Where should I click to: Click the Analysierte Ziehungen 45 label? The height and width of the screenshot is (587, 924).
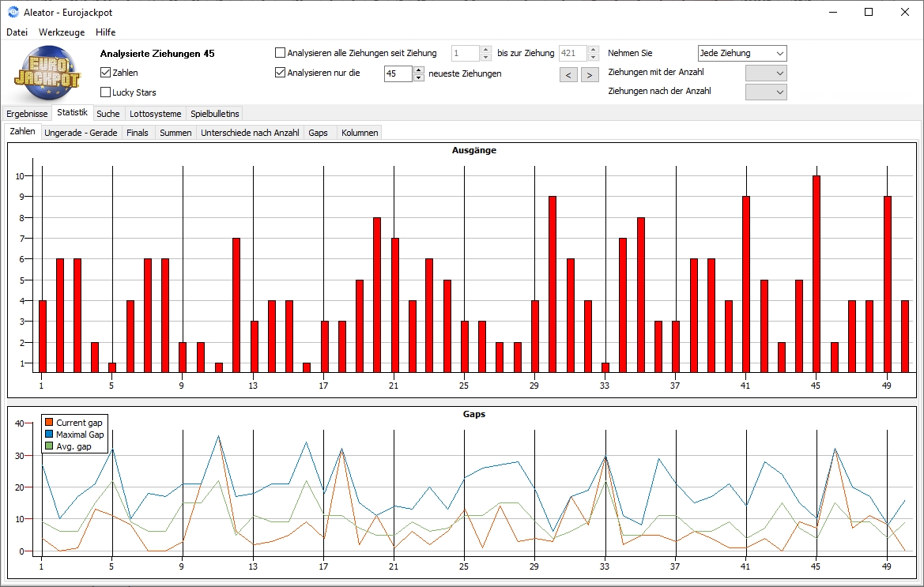(x=157, y=54)
